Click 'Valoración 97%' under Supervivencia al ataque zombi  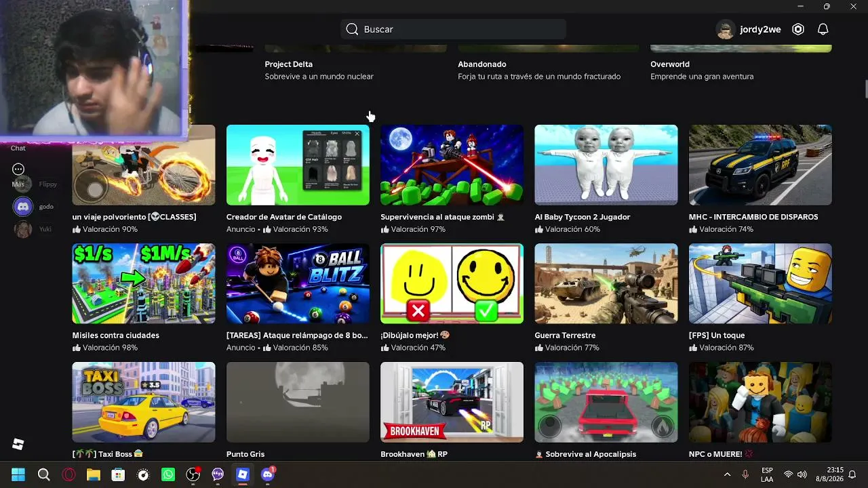tap(418, 229)
